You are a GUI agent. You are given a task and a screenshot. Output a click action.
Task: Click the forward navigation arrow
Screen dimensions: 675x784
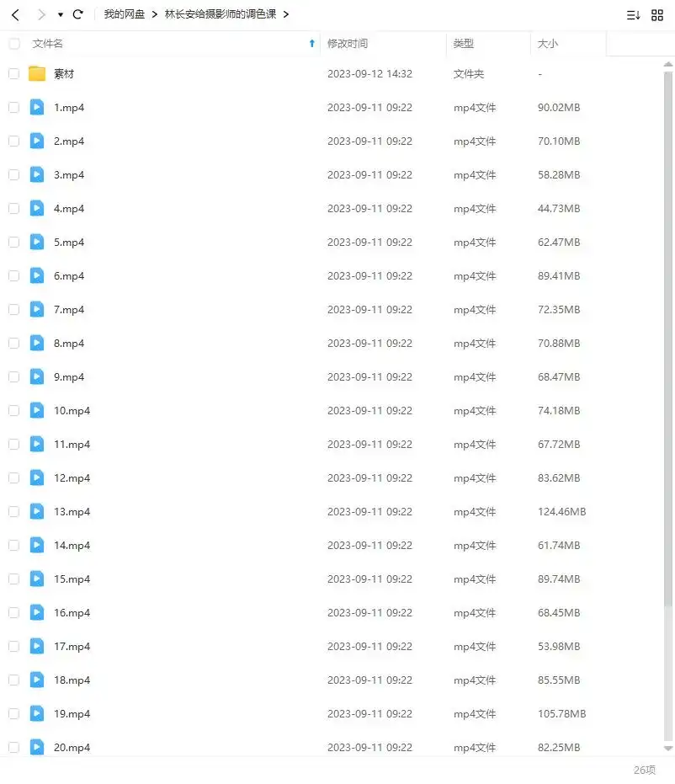coord(40,14)
